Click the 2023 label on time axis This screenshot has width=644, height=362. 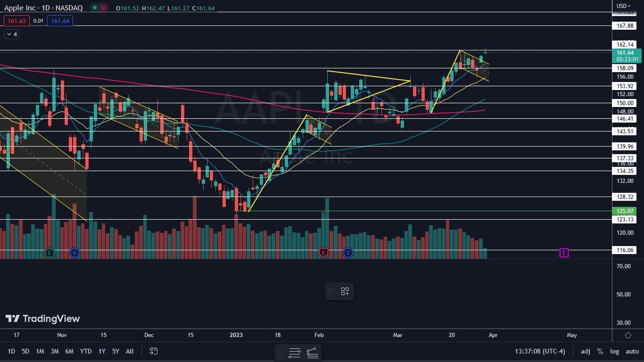(x=236, y=335)
